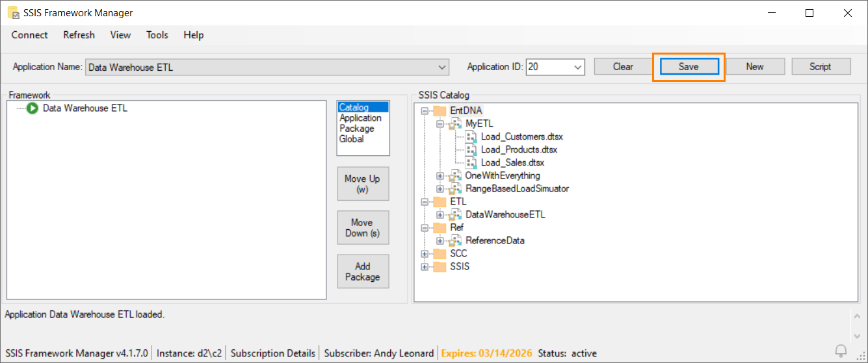This screenshot has width=868, height=363.
Task: Expand the OneWithEverything project node
Action: (440, 176)
